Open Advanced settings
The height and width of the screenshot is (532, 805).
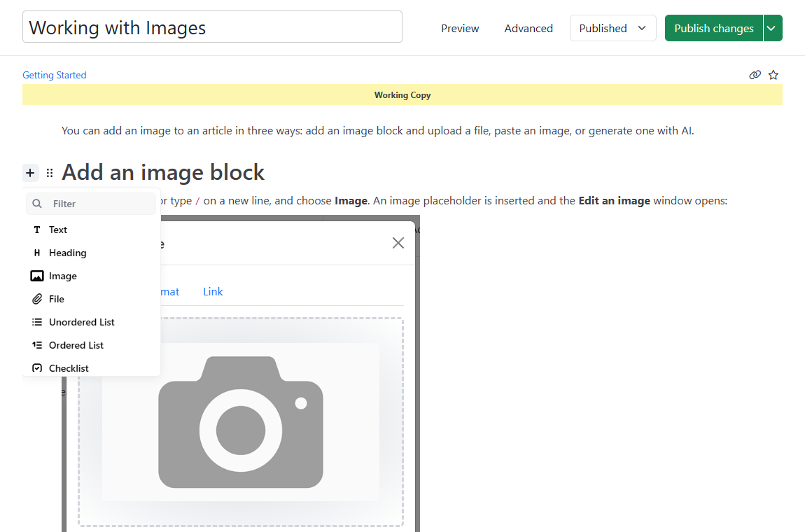[528, 28]
